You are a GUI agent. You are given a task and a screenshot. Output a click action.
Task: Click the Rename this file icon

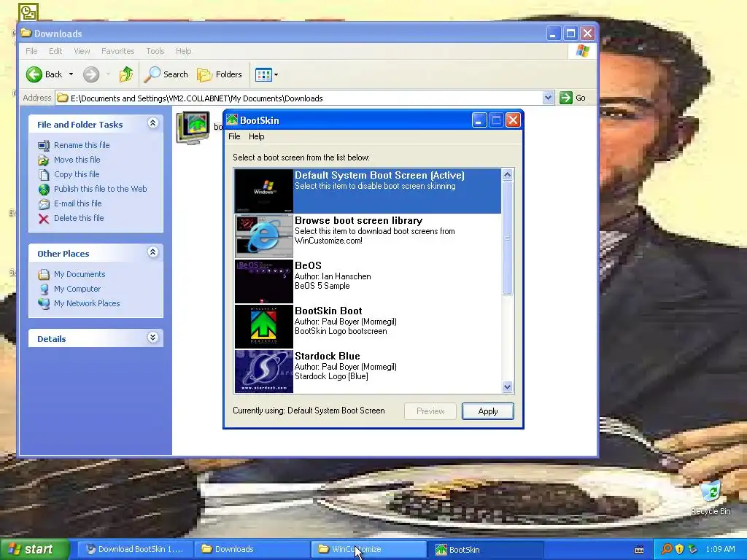pos(43,145)
